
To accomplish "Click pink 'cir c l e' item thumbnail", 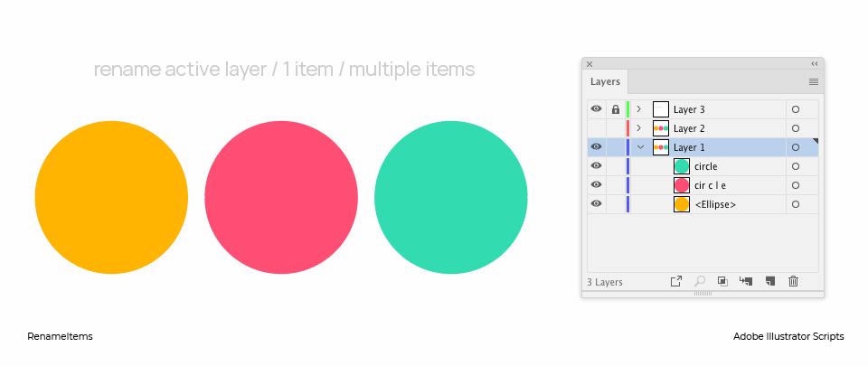I will (682, 184).
